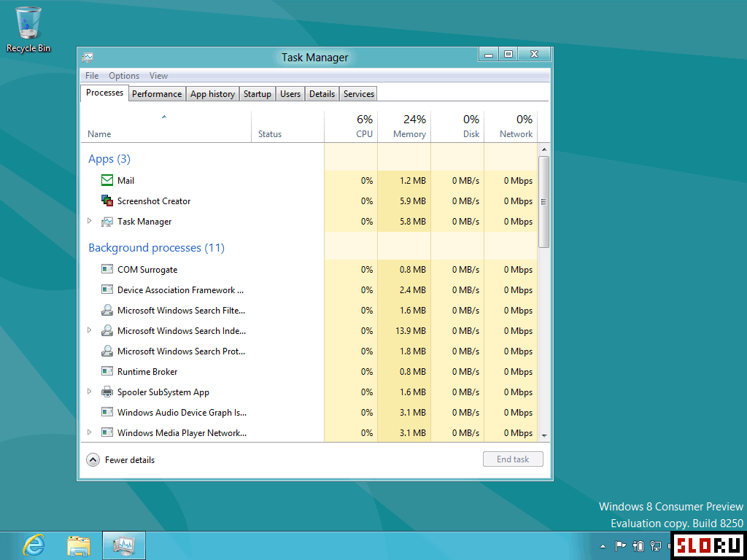747x560 pixels.
Task: Click the process list scrollbar thumb
Action: [x=543, y=201]
